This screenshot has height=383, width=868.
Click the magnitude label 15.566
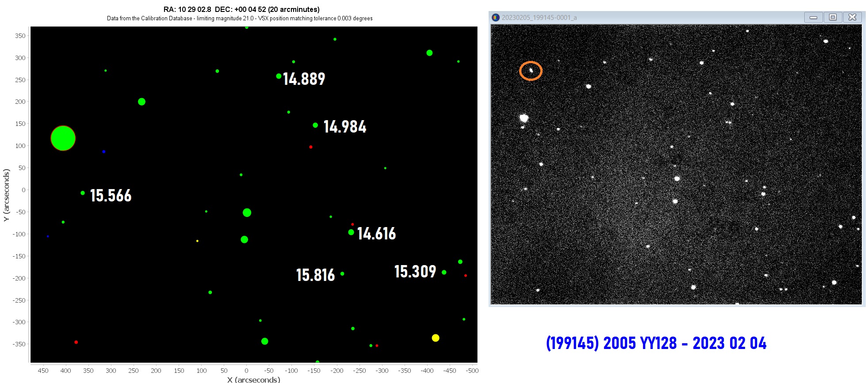[111, 196]
